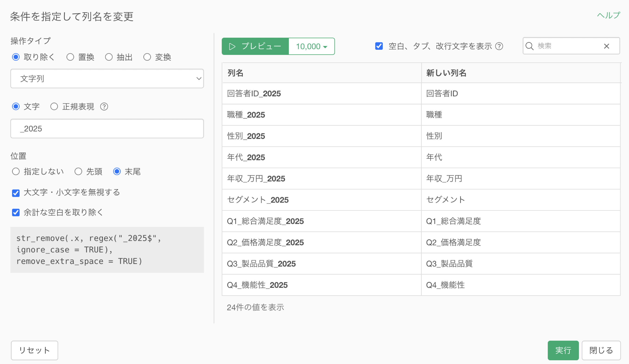Toggle 大文字・小文字を無視する checkbox
The width and height of the screenshot is (629, 364).
16,193
